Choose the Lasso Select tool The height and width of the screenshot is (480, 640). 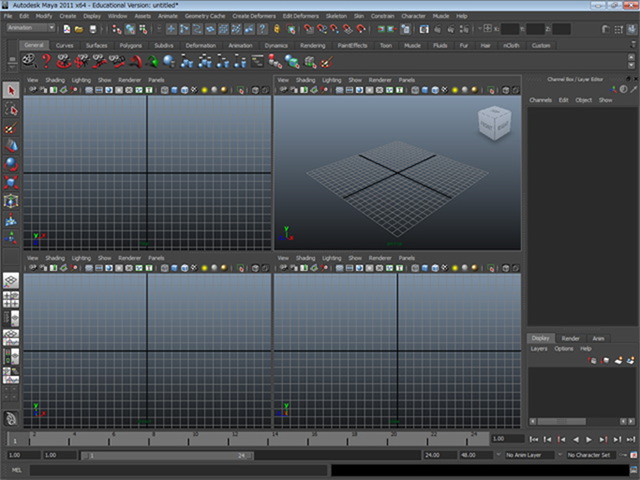click(11, 109)
